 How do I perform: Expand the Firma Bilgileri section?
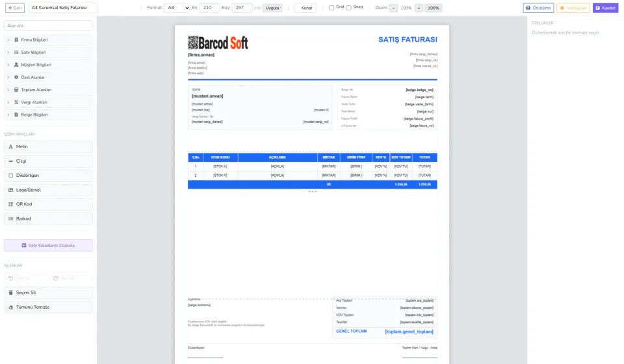[x=48, y=40]
